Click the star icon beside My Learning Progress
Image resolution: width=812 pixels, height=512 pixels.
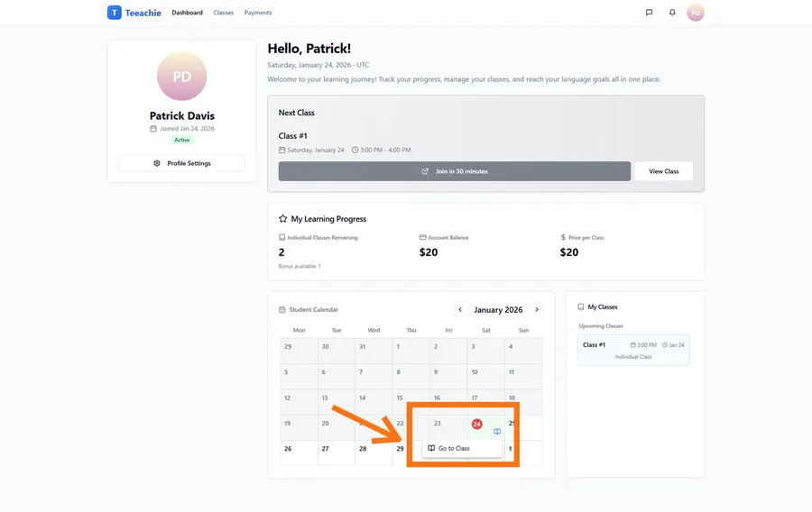282,219
